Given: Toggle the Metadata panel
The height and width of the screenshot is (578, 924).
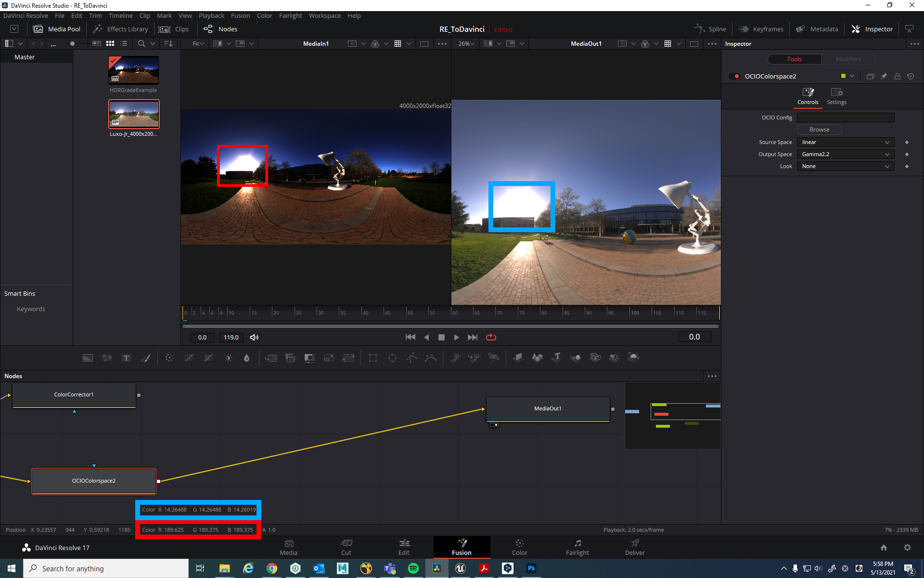Looking at the screenshot, I should click(817, 29).
